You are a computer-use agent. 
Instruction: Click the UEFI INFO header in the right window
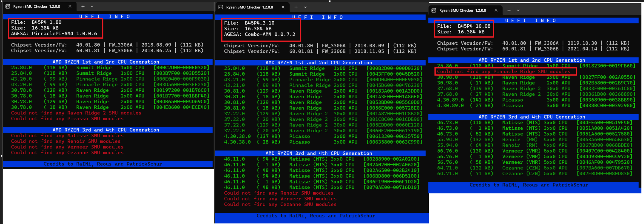(530, 21)
